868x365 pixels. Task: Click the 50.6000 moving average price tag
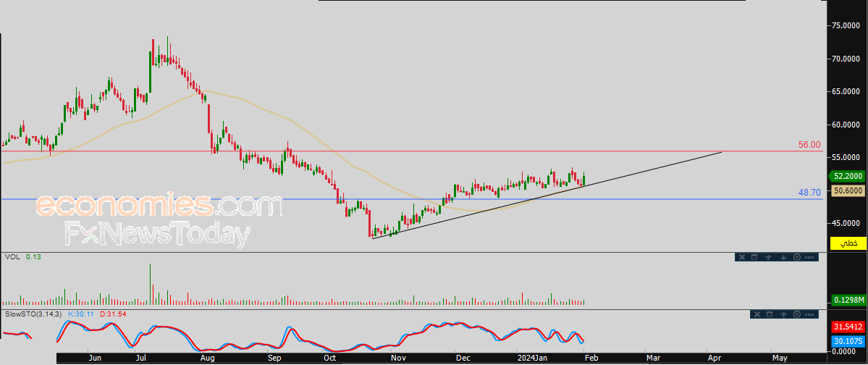(x=848, y=190)
